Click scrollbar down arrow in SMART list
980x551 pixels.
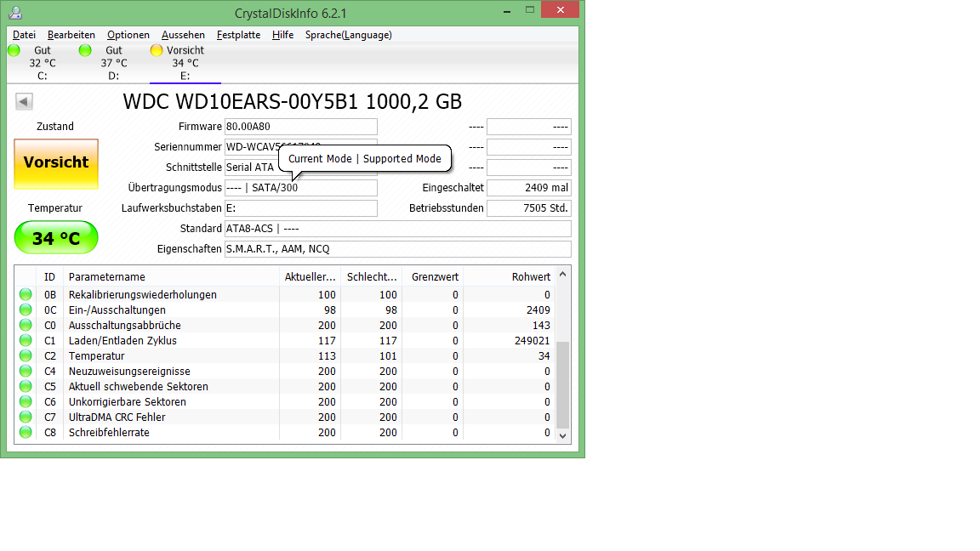(x=562, y=436)
